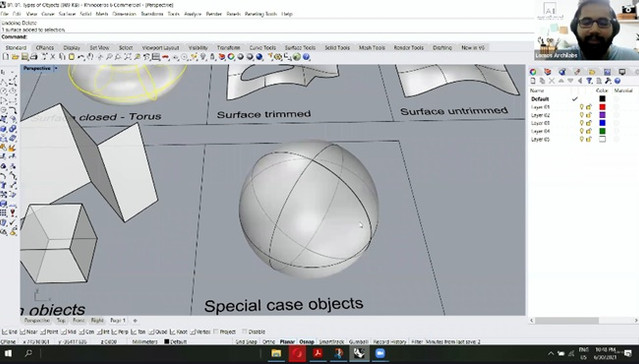
Task: Click the Layers panel horizontal scrollbar
Action: pyautogui.click(x=567, y=321)
